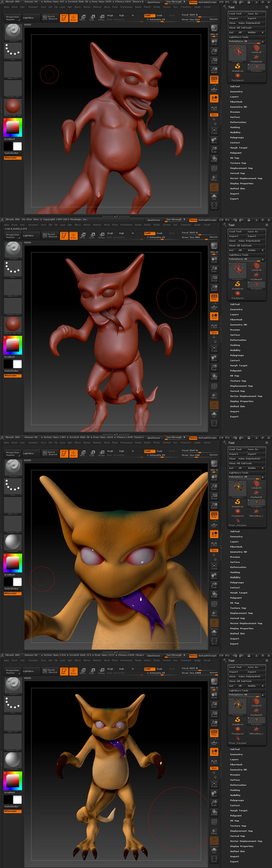Screen dimensions: 272x868
Task: Click SwitchColor in the second screenshot
Action: coord(13,371)
